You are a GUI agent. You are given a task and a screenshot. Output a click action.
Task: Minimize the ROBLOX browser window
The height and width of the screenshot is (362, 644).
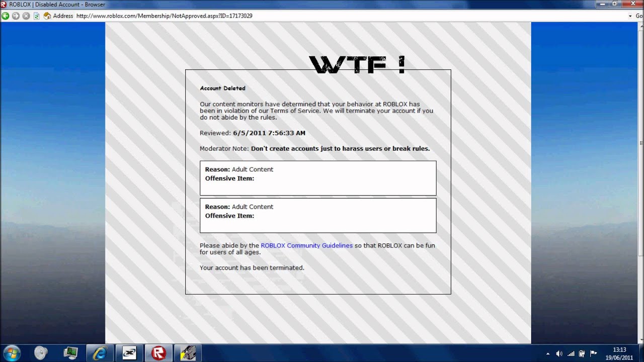click(x=602, y=4)
